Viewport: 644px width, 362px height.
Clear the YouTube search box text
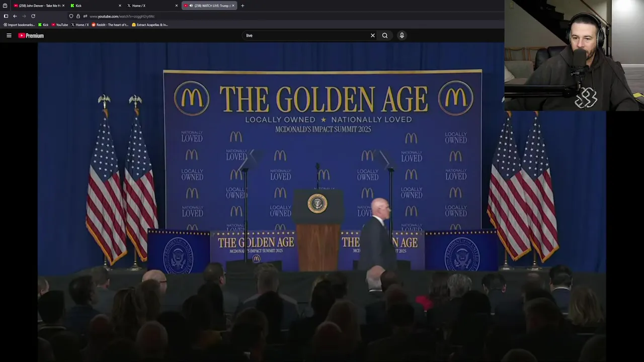click(x=372, y=36)
